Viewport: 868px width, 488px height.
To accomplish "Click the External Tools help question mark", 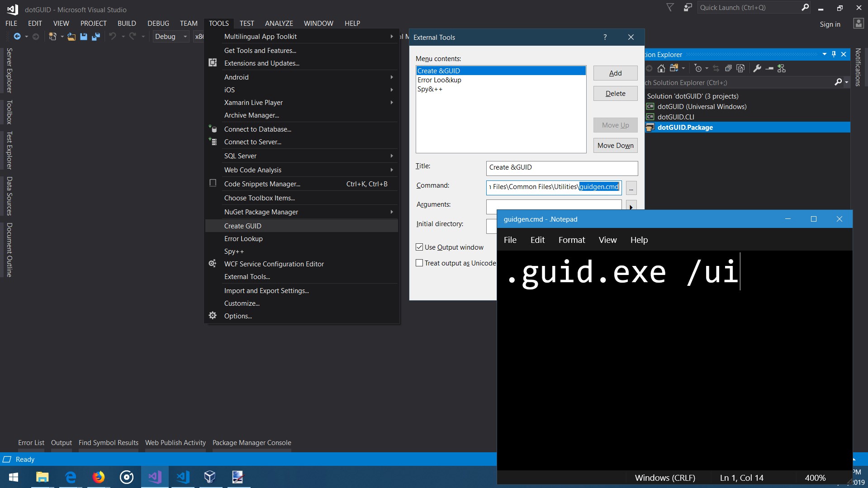I will pos(605,37).
